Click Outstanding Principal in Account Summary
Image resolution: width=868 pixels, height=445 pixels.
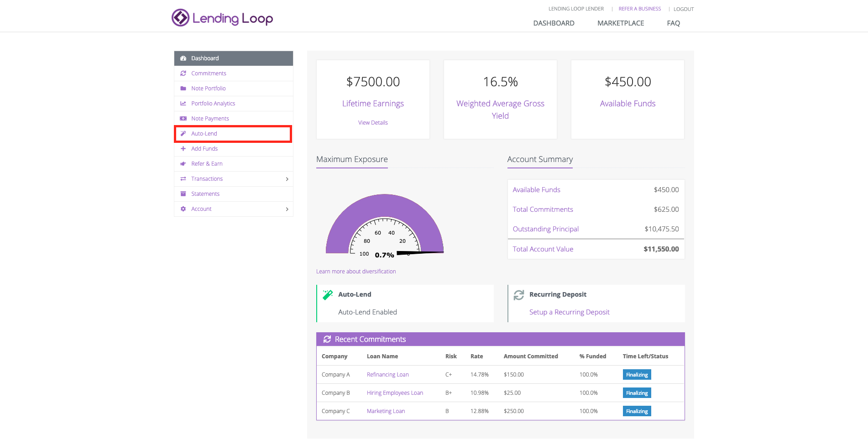pyautogui.click(x=545, y=229)
